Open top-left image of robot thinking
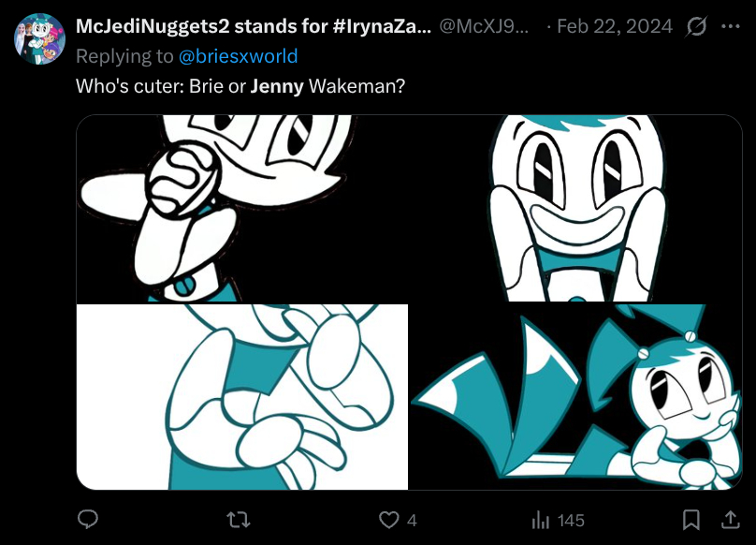The height and width of the screenshot is (545, 756). tap(242, 208)
